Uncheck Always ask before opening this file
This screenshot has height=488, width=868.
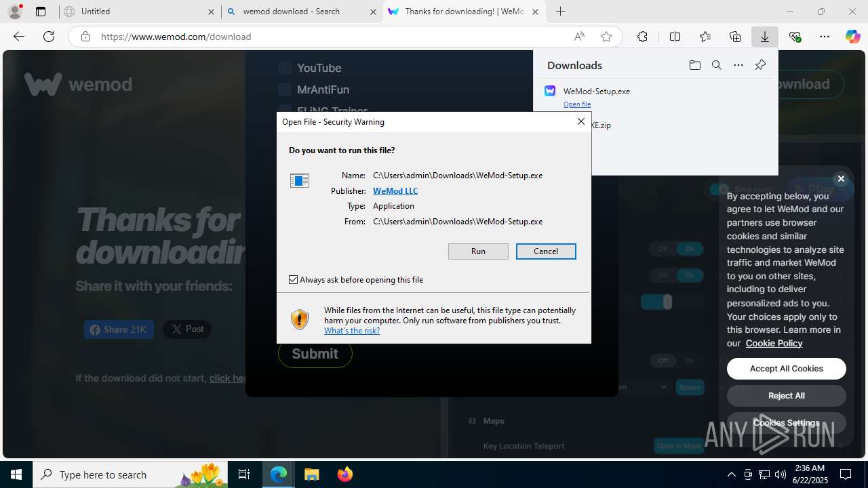point(293,279)
